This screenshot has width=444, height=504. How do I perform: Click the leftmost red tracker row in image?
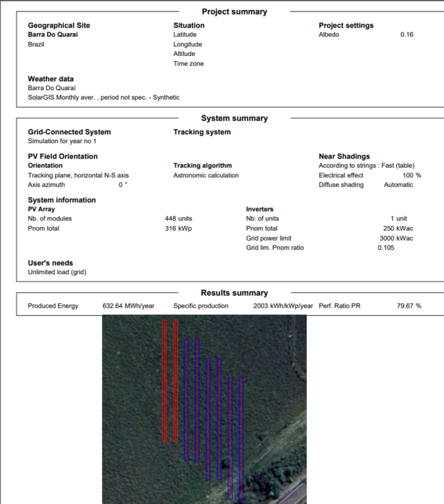point(164,380)
